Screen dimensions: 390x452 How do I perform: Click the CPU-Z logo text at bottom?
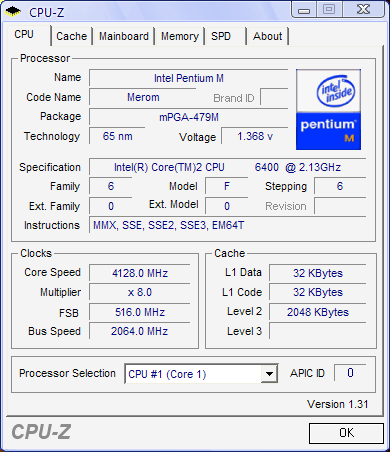coord(41,432)
